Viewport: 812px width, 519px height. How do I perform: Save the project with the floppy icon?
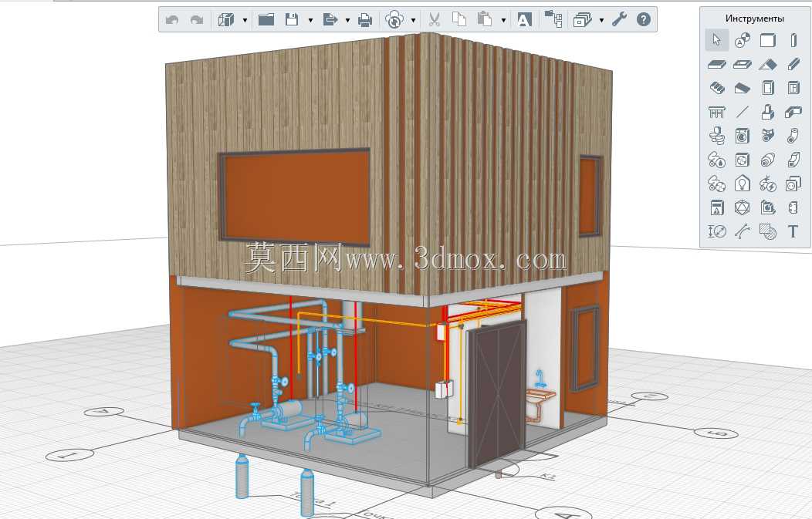click(292, 19)
